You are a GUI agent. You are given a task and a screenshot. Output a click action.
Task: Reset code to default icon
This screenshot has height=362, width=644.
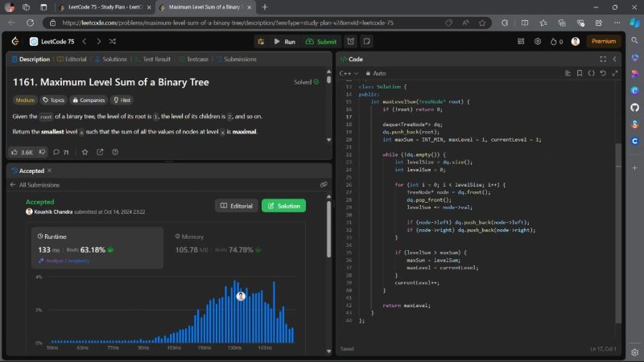click(x=603, y=73)
